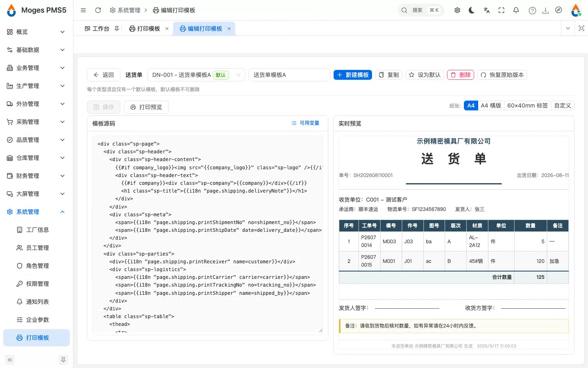This screenshot has width=588, height=368.
Task: Open language translation icon
Action: coord(487,10)
